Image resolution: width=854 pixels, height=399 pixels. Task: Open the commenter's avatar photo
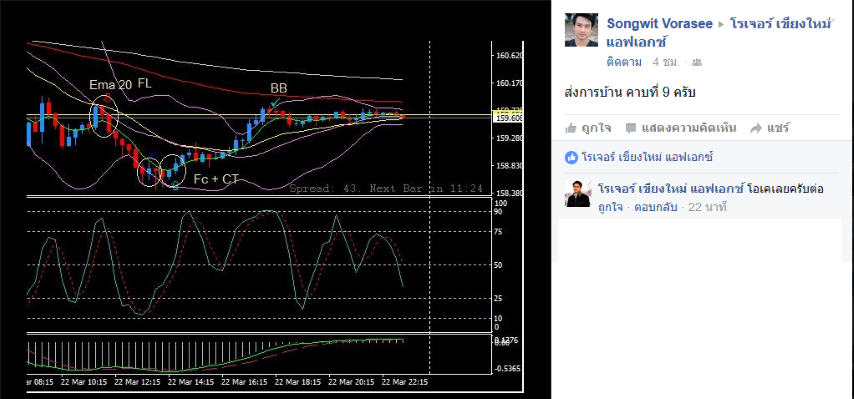(x=578, y=193)
